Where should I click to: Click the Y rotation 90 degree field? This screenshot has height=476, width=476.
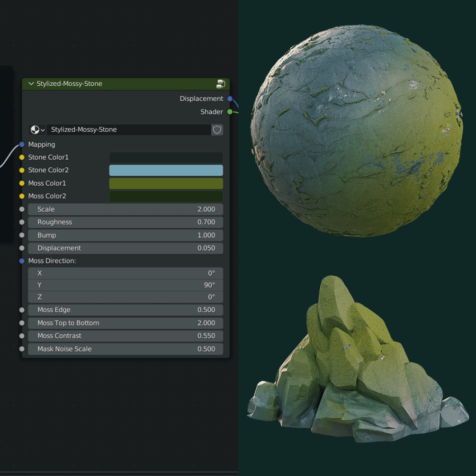click(x=126, y=285)
